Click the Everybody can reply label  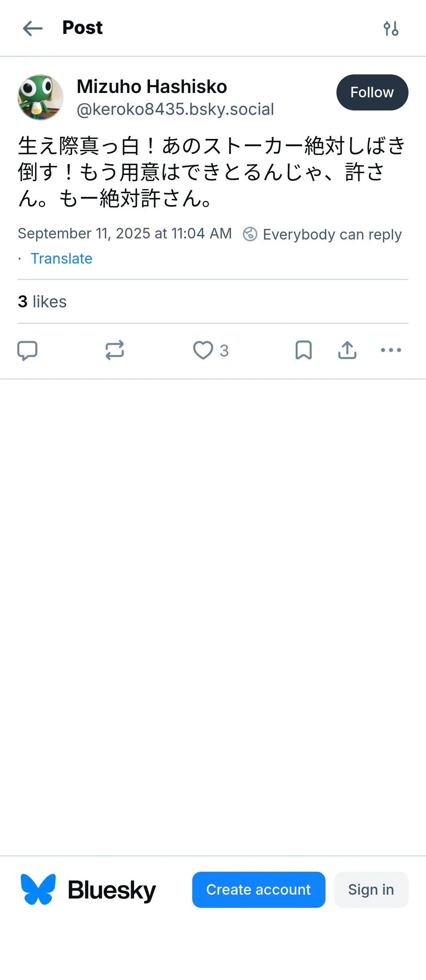pyautogui.click(x=332, y=234)
